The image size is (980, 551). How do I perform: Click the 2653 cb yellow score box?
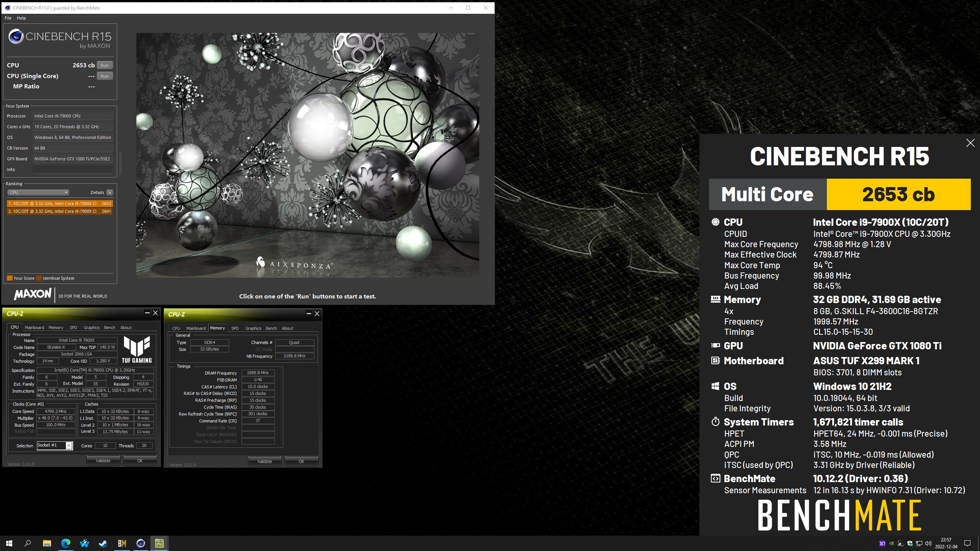coord(898,194)
